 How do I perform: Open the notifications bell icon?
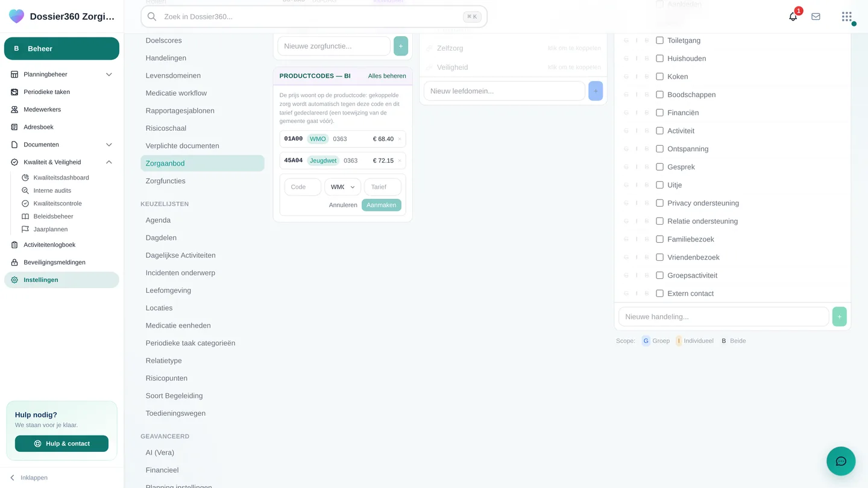793,17
